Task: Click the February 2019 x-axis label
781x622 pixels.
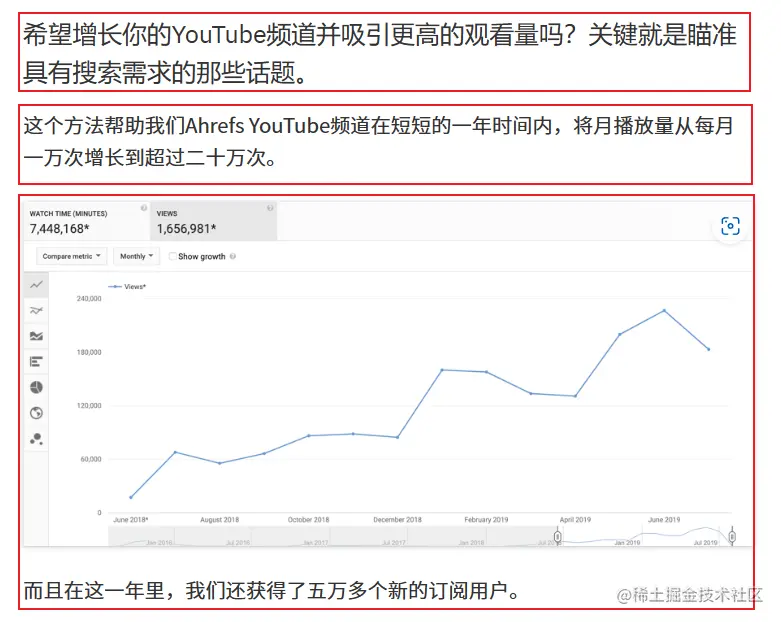Action: [x=486, y=520]
